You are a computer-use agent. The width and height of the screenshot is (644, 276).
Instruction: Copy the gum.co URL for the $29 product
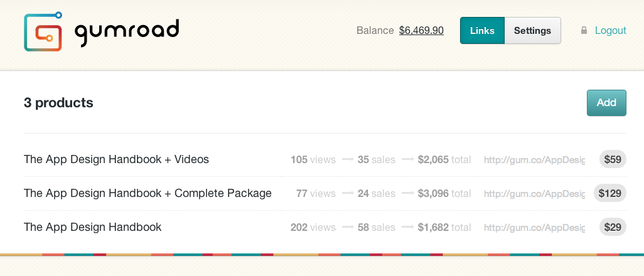pos(534,228)
